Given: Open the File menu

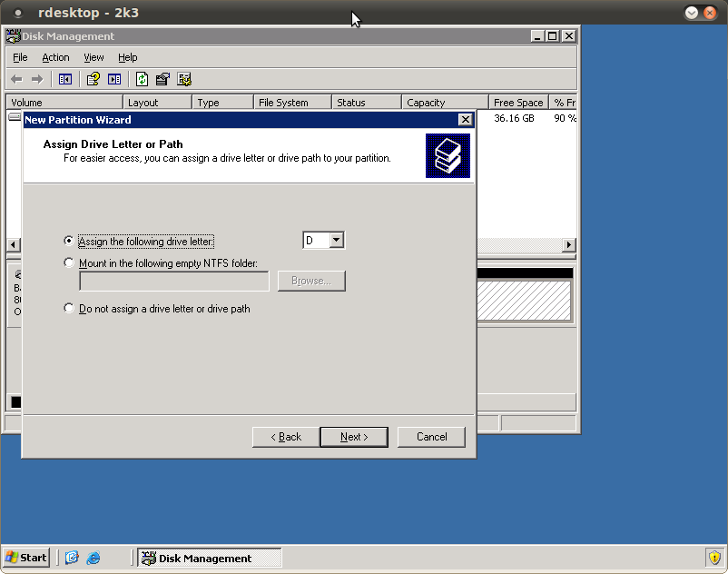Looking at the screenshot, I should [20, 57].
